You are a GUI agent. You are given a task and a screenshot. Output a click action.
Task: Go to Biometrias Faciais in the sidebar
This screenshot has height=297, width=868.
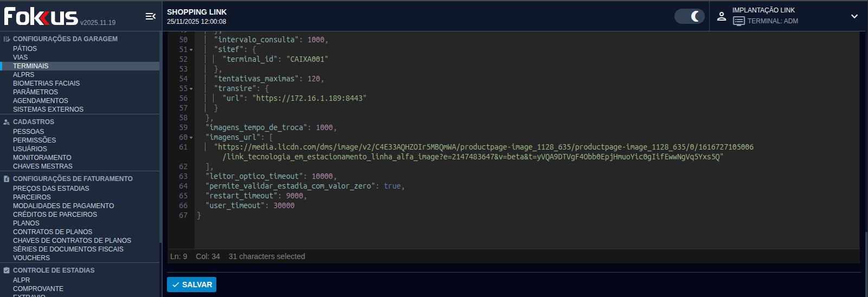(x=46, y=83)
